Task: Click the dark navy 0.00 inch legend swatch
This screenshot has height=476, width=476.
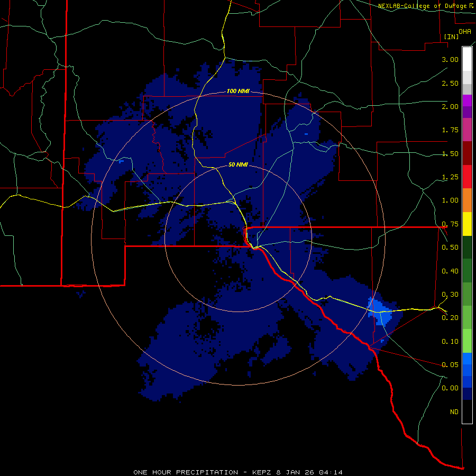Action: click(x=467, y=393)
